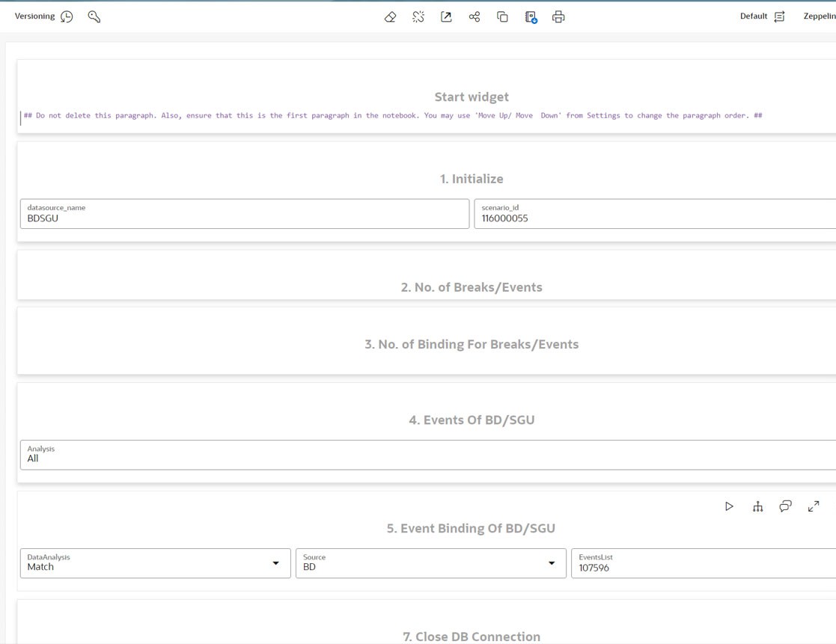This screenshot has height=644, width=836.
Task: Click the notebook download icon
Action: (x=531, y=18)
